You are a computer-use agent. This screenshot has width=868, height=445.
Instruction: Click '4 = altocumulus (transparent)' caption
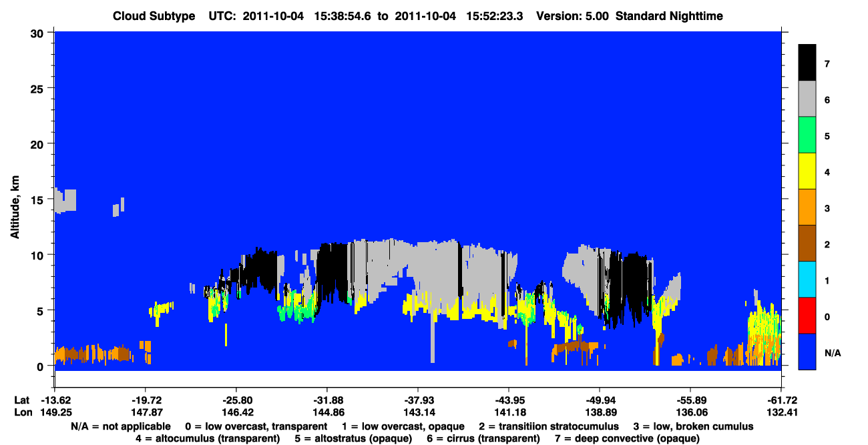pyautogui.click(x=207, y=438)
